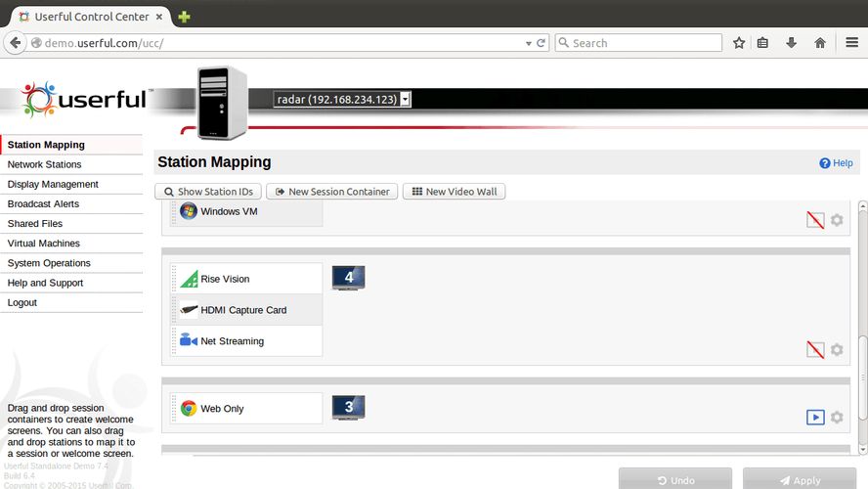Open a new tab with plus icon

185,18
